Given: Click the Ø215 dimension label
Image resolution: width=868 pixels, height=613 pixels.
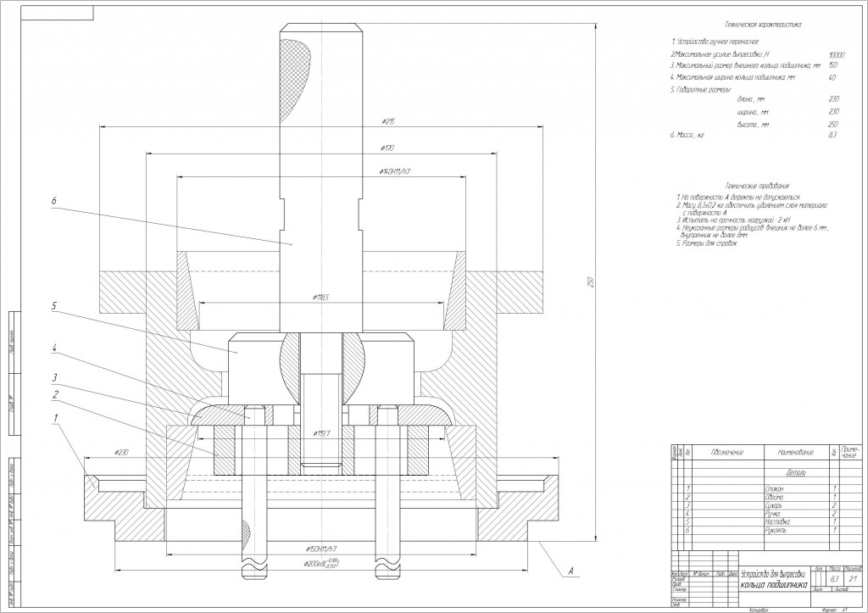Looking at the screenshot, I should (x=387, y=122).
